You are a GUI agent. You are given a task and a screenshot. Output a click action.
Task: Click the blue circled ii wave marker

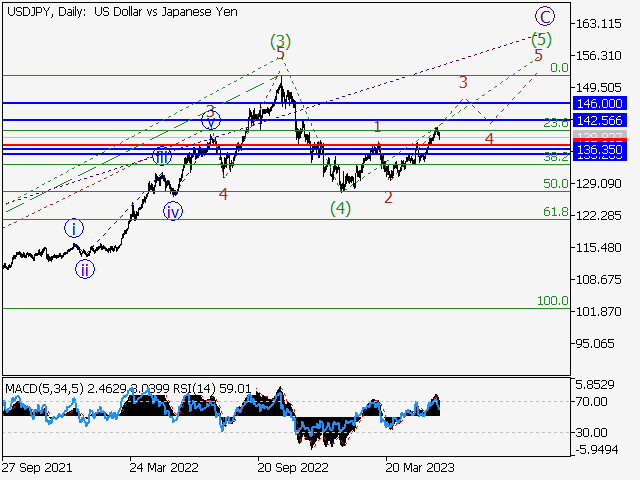tap(84, 269)
